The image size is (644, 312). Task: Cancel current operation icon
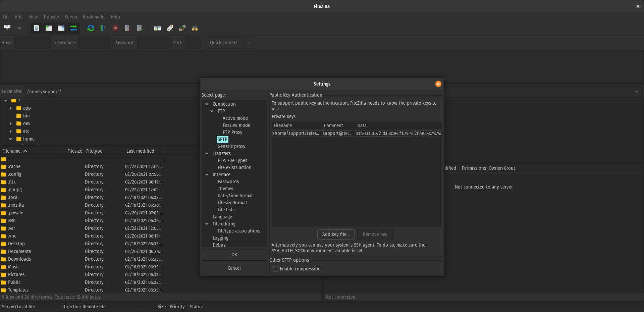tap(115, 28)
